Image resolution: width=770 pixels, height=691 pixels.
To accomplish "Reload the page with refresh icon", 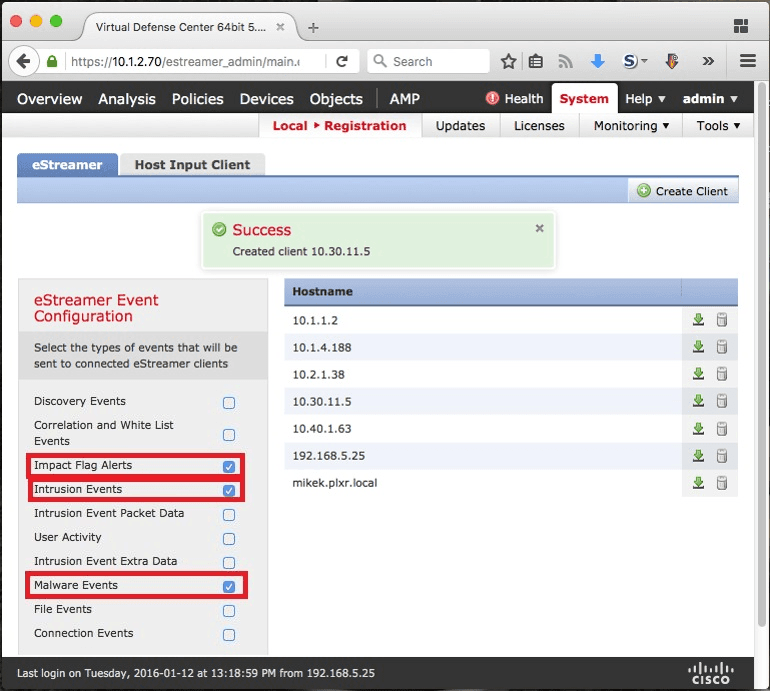I will tap(342, 61).
